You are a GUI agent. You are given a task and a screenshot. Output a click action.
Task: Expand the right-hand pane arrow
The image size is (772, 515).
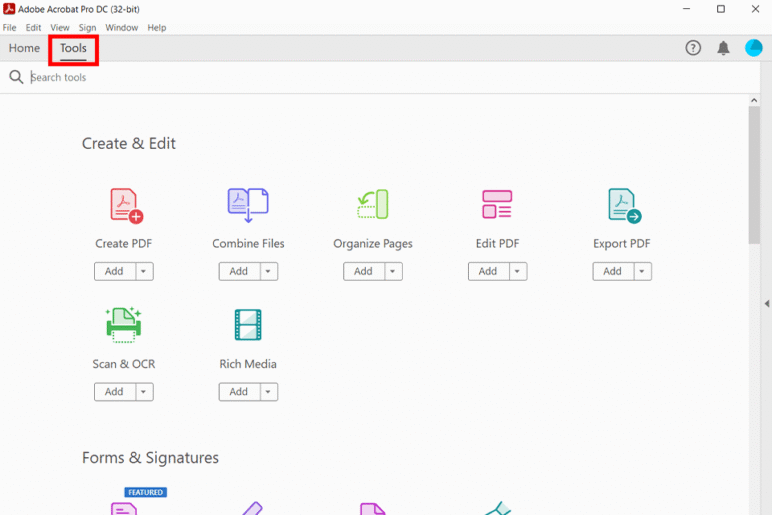pos(767,303)
